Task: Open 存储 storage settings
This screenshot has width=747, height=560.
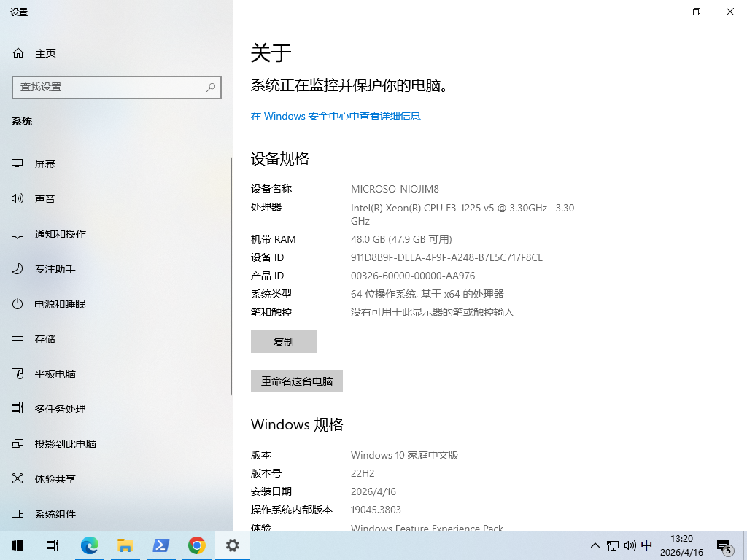Action: tap(45, 338)
